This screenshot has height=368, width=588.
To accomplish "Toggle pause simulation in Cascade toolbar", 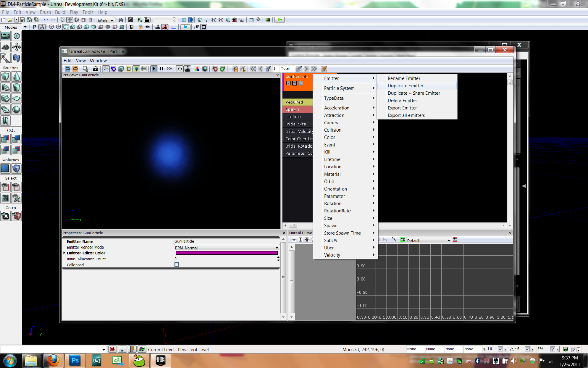I will (162, 69).
